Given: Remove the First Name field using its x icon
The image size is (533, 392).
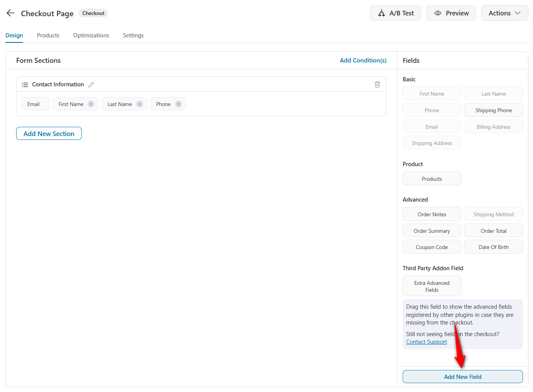Looking at the screenshot, I should point(91,104).
